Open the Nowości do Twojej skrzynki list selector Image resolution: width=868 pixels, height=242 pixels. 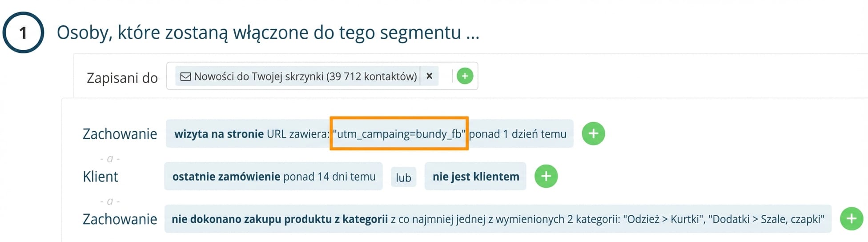pos(305,77)
